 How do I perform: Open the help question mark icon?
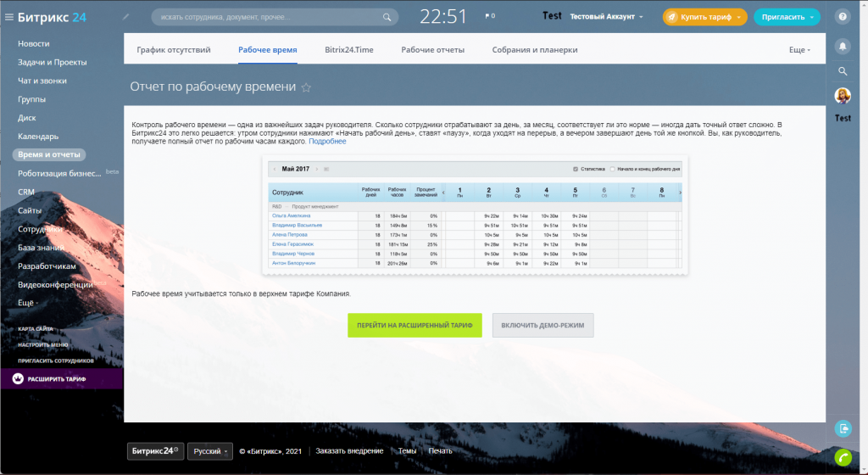pos(843,17)
